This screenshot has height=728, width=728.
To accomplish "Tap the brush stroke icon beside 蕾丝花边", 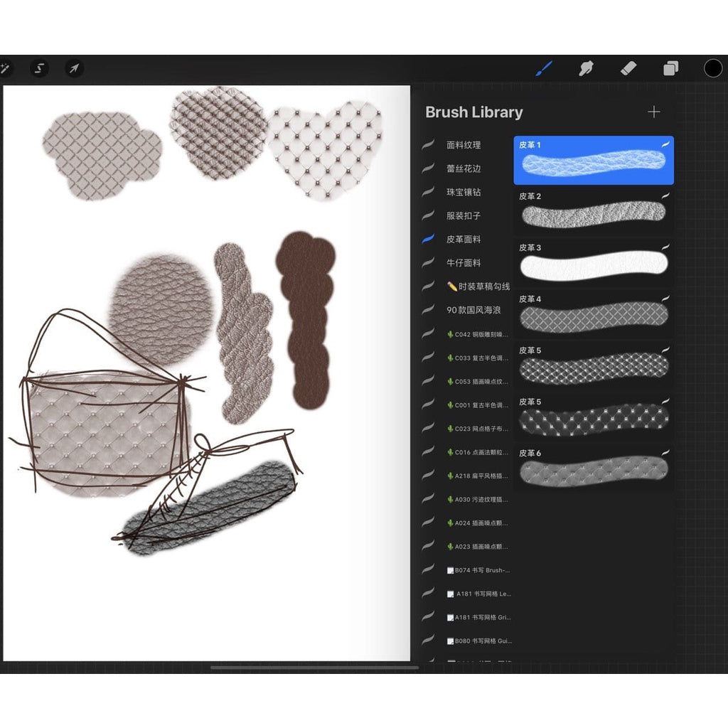I will (x=427, y=168).
